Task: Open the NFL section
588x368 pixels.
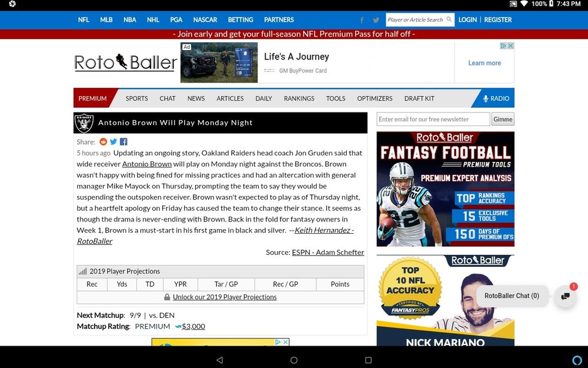Action: tap(83, 20)
